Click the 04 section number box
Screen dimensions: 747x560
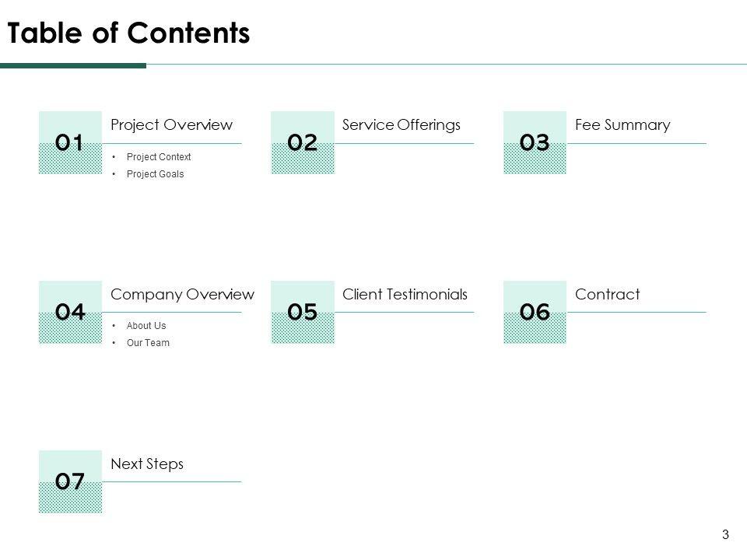[x=70, y=312]
